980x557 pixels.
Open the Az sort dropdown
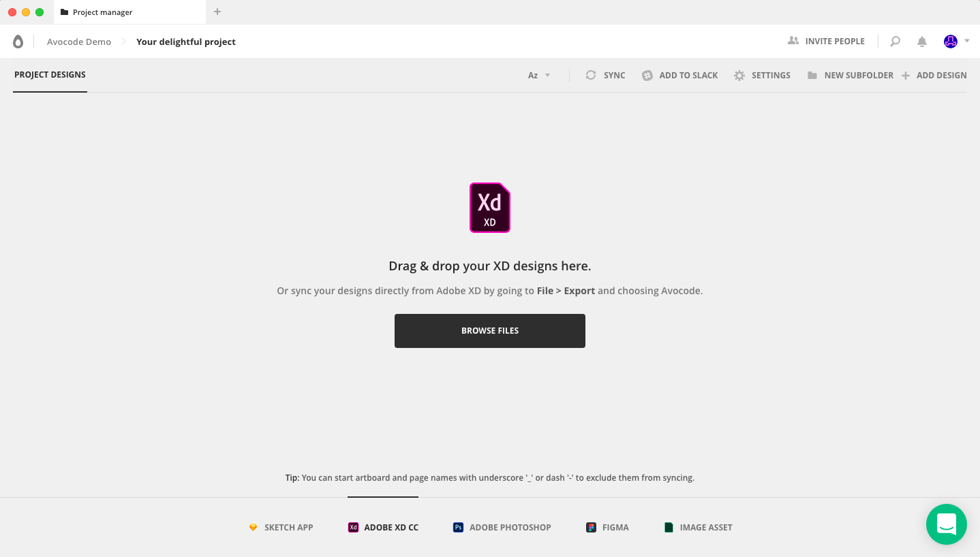pyautogui.click(x=539, y=76)
